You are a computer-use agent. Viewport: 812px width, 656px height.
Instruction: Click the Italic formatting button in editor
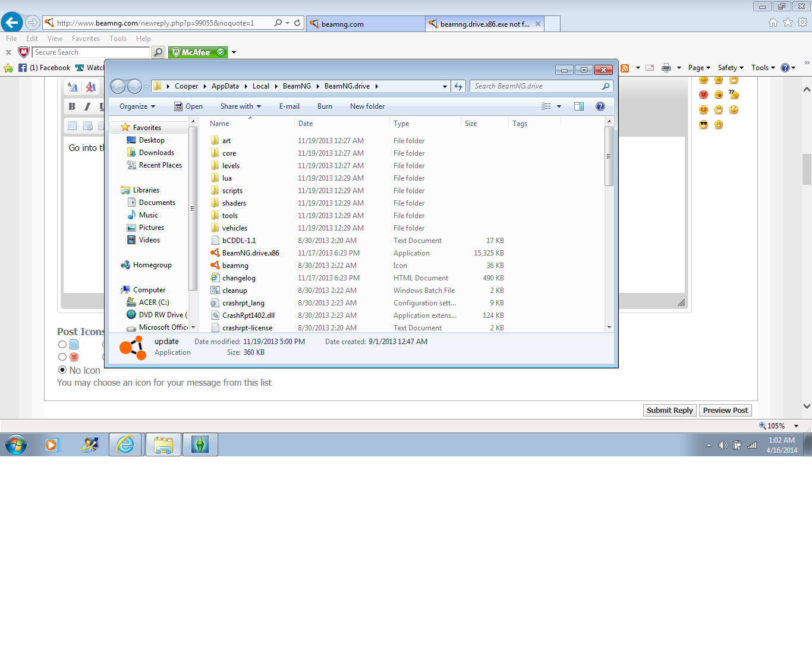click(87, 106)
